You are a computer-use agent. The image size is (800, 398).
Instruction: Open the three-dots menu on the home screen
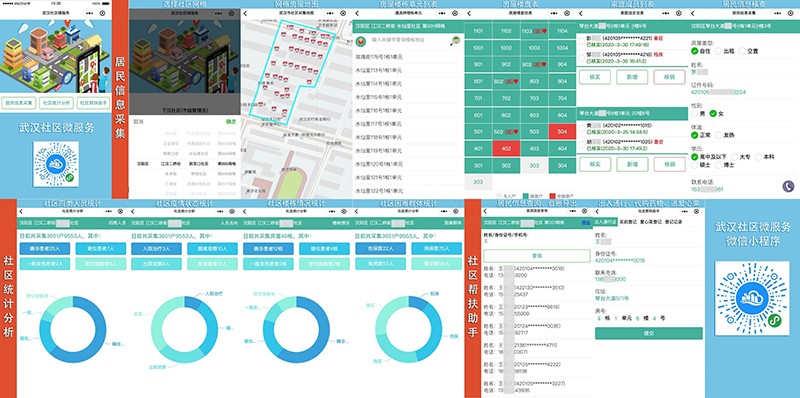coord(90,13)
